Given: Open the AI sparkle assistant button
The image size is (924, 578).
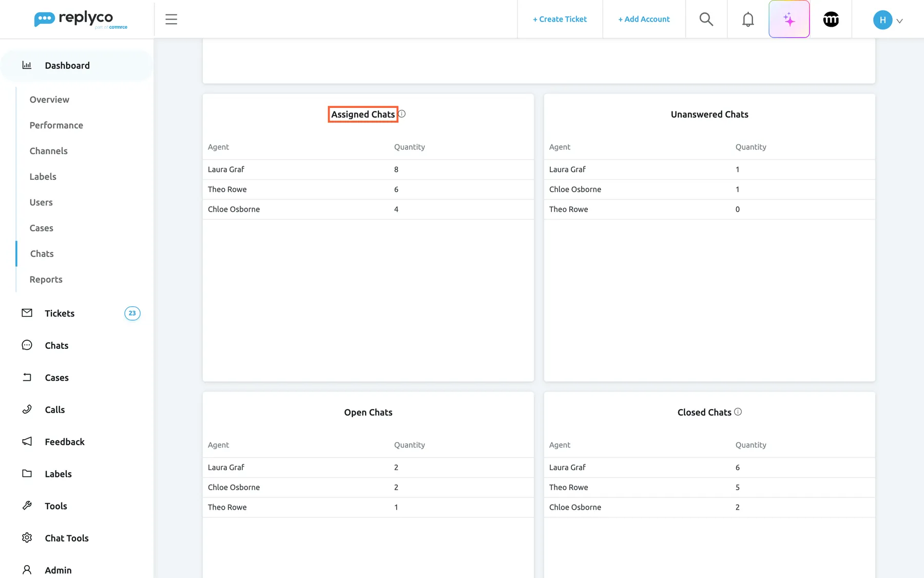Looking at the screenshot, I should [789, 20].
